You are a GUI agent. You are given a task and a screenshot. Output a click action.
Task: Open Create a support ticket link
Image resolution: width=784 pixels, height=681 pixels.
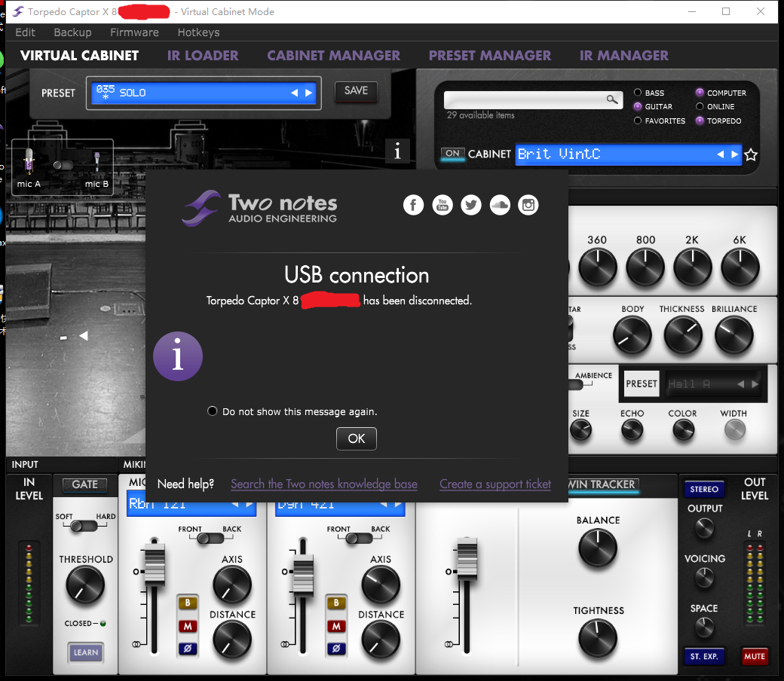[495, 484]
